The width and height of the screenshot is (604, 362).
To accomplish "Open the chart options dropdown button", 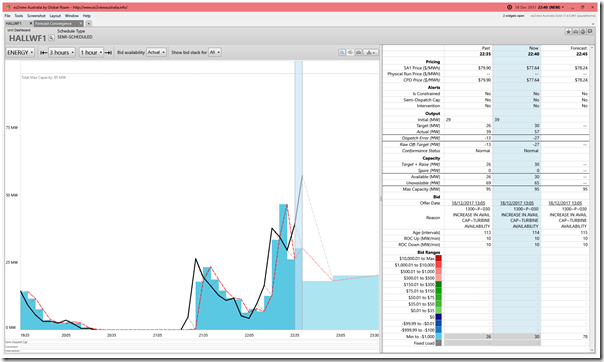I will (x=371, y=52).
